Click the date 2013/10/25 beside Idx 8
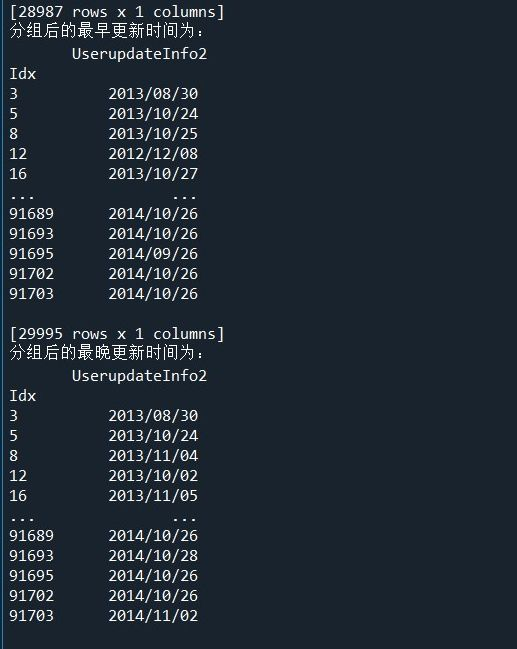Image resolution: width=517 pixels, height=649 pixels. coord(153,134)
